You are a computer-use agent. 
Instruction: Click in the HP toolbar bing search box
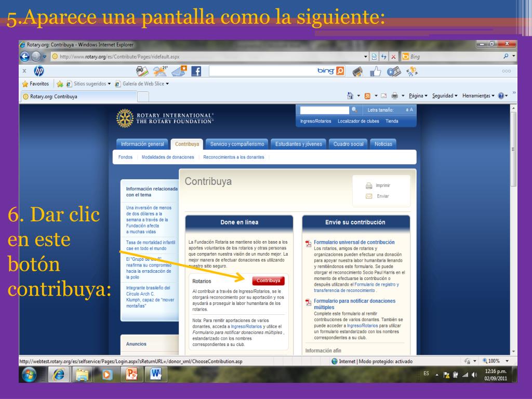tap(263, 71)
